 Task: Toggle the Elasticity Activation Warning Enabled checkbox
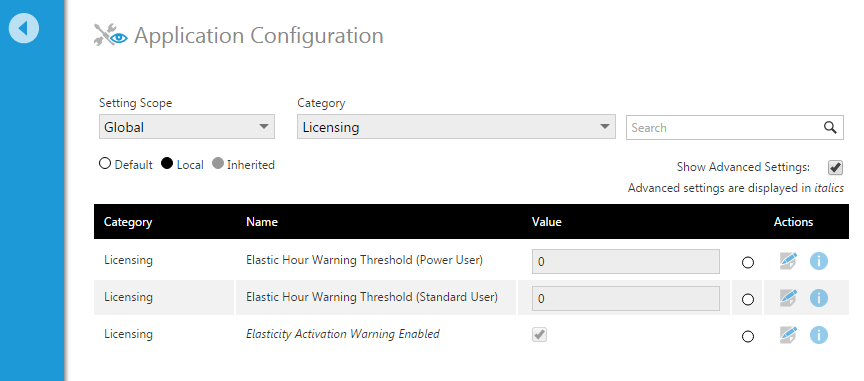(539, 334)
